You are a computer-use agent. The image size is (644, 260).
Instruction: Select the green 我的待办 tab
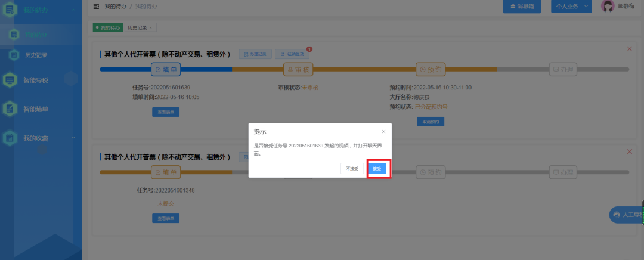click(108, 27)
